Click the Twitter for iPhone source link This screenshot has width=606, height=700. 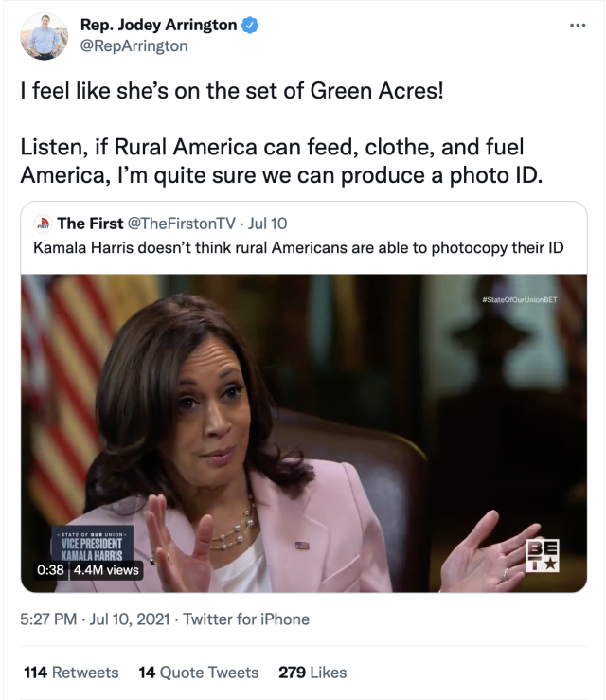246,619
